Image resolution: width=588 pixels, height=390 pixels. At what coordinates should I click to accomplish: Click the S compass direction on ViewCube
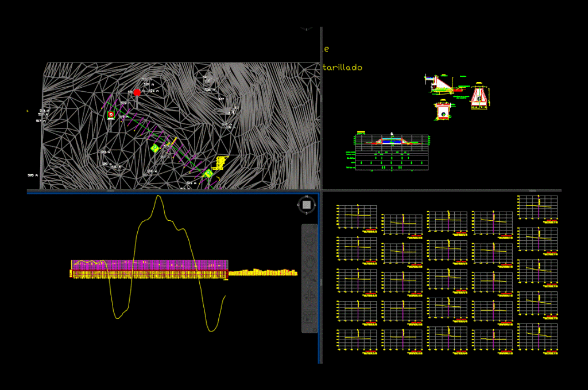[307, 213]
